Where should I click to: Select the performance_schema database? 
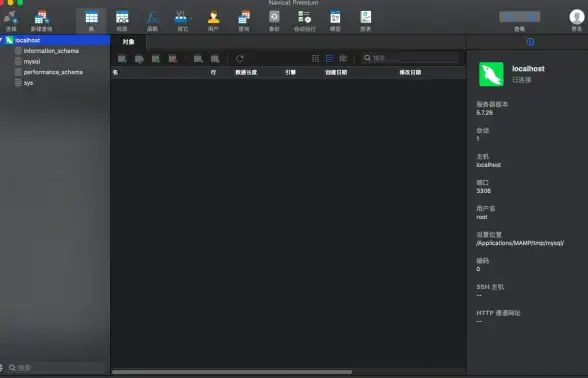click(x=53, y=72)
